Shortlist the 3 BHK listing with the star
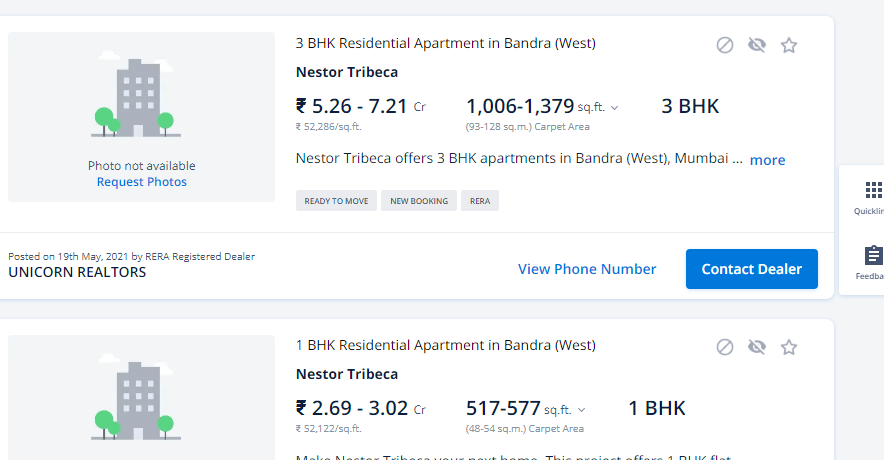 (789, 45)
